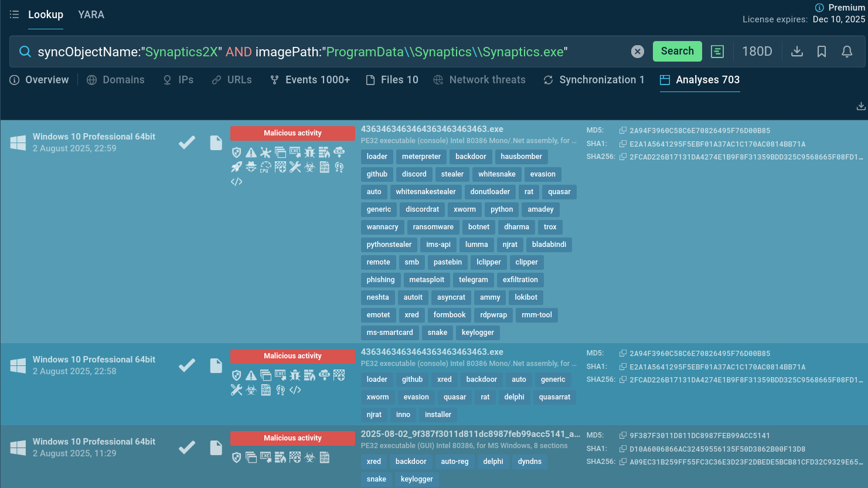The height and width of the screenshot is (488, 868).
Task: Click into the search query field
Action: pyautogui.click(x=328, y=52)
